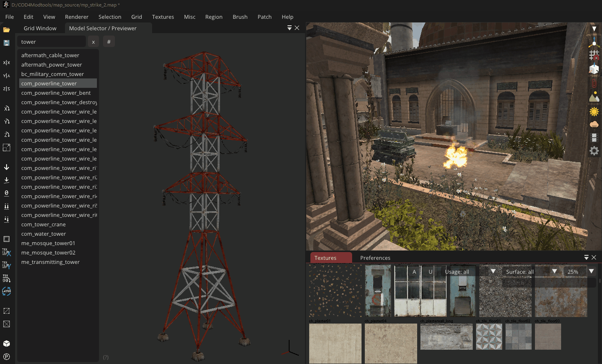Click the square-with-border icon in left toolbar
The height and width of the screenshot is (364, 602).
[7, 239]
